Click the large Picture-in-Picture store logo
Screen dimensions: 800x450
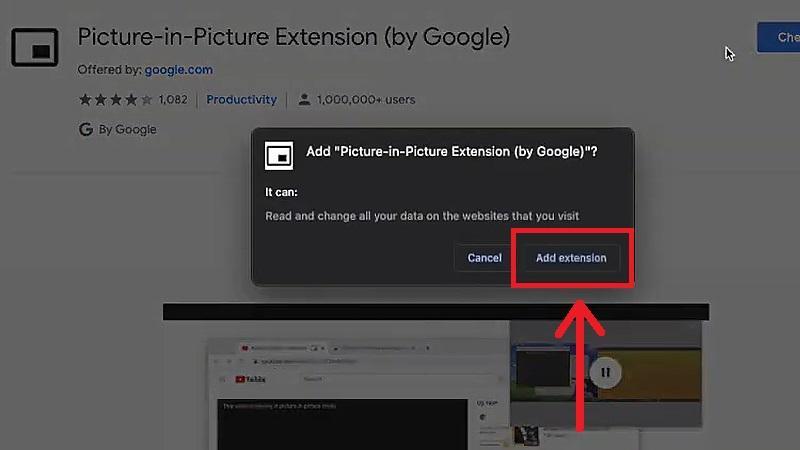click(x=35, y=46)
